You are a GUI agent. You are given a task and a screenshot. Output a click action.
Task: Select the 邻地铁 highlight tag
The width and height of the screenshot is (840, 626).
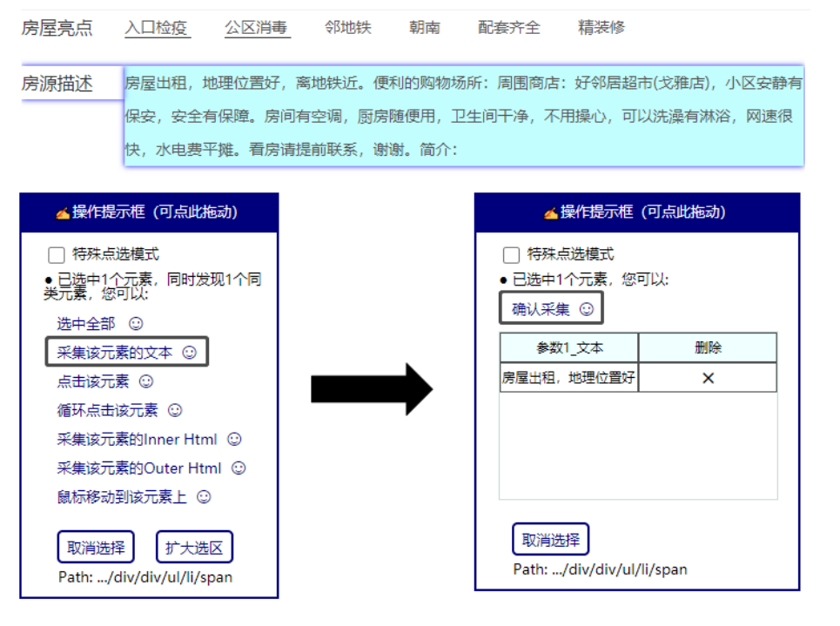click(x=347, y=28)
